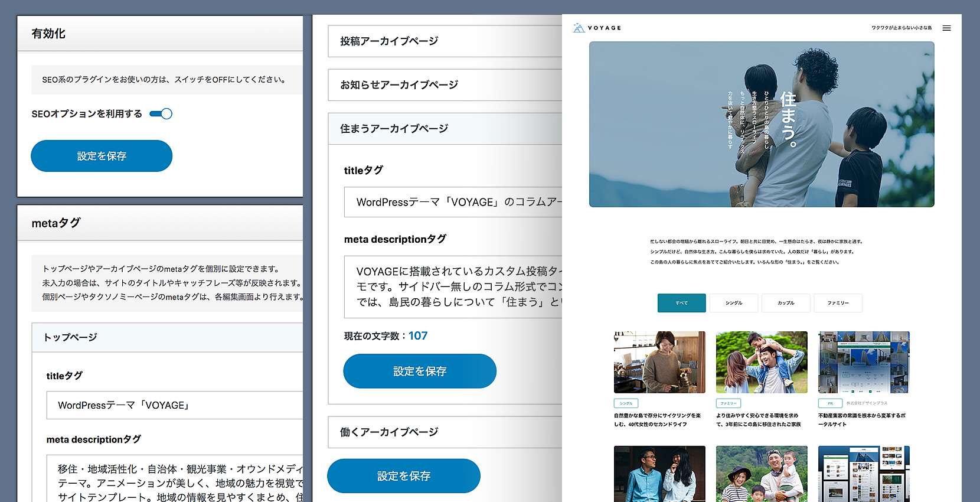Open the hamburger menu in VOYAGE header
Viewport: 980px width, 502px height.
(946, 28)
